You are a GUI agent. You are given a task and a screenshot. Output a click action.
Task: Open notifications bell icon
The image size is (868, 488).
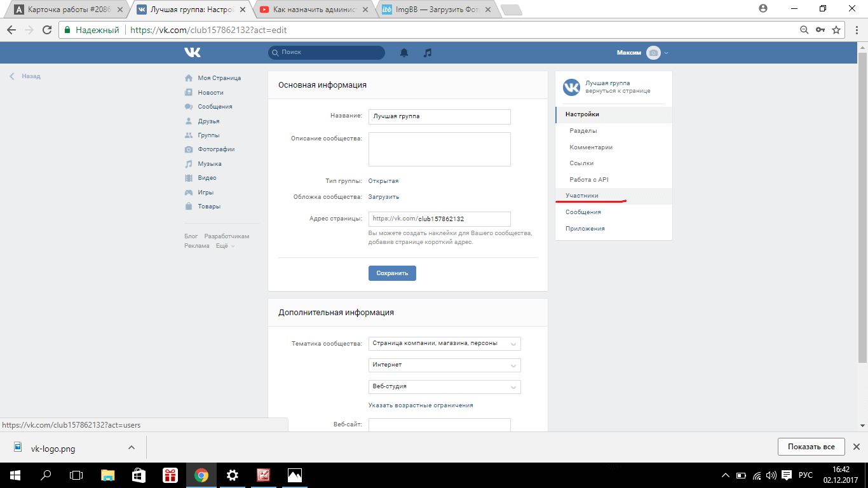pos(404,53)
